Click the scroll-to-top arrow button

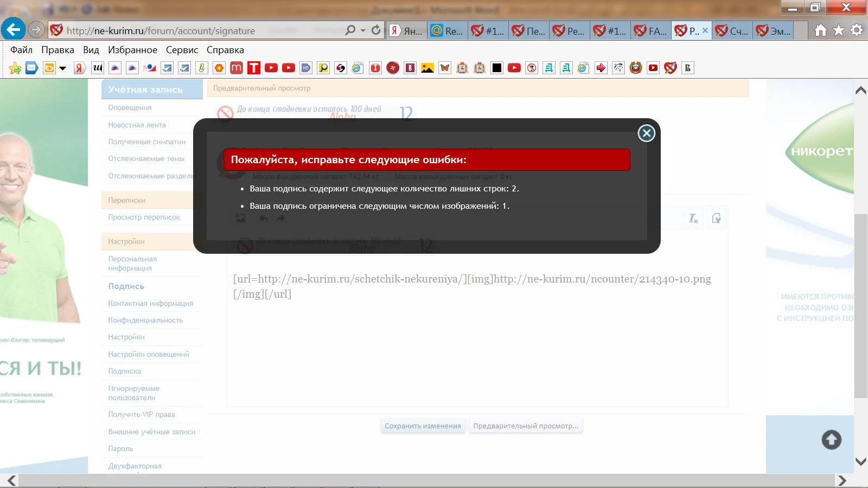coord(831,439)
